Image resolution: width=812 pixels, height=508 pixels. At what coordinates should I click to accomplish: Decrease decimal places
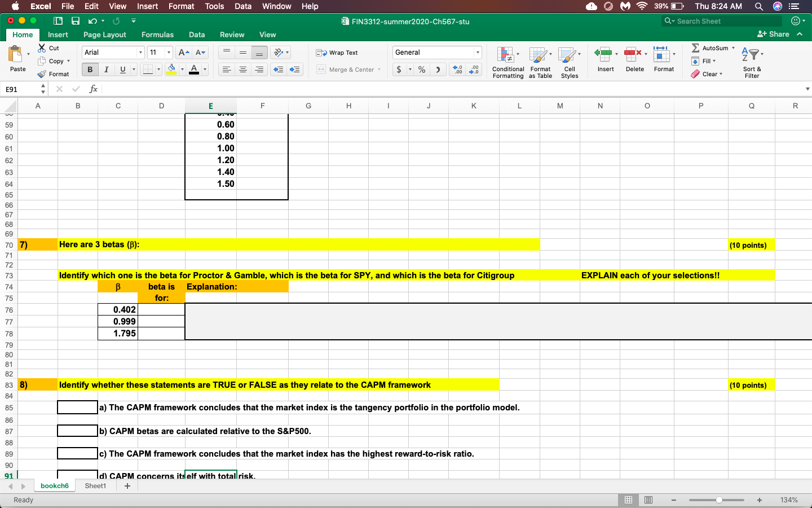coord(474,69)
